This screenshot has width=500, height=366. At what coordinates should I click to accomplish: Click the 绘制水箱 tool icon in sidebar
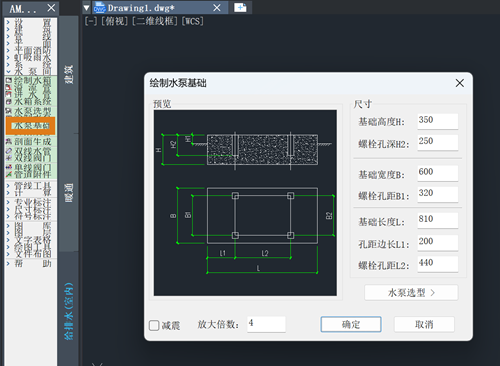coord(9,81)
